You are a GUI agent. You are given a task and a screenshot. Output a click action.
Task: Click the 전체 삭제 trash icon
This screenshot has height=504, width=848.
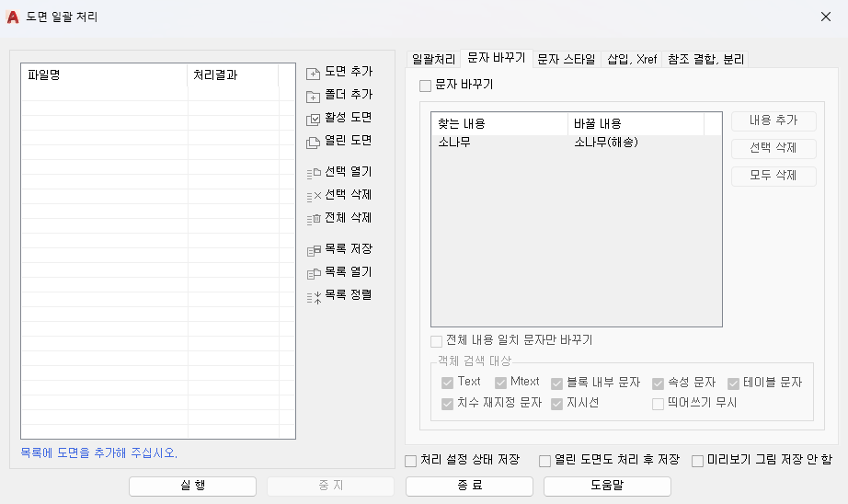(314, 219)
